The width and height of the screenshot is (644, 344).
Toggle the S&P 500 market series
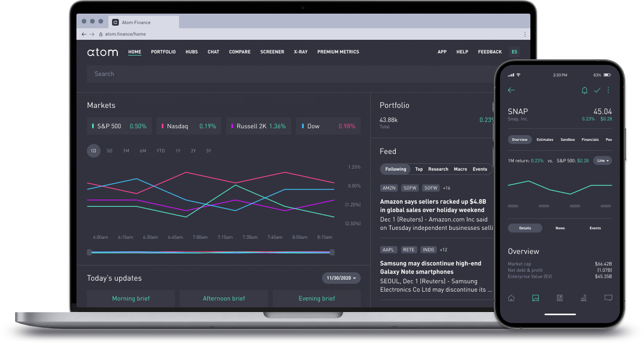[119, 126]
